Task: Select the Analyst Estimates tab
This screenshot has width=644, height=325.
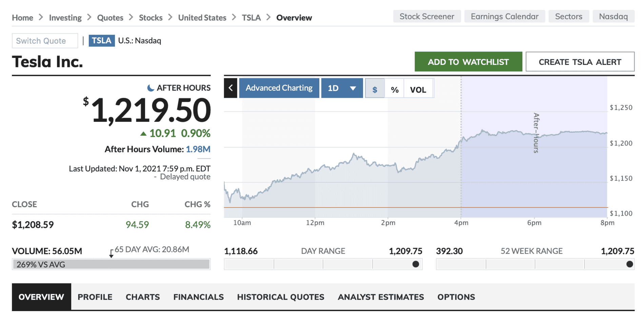Action: coord(380,297)
